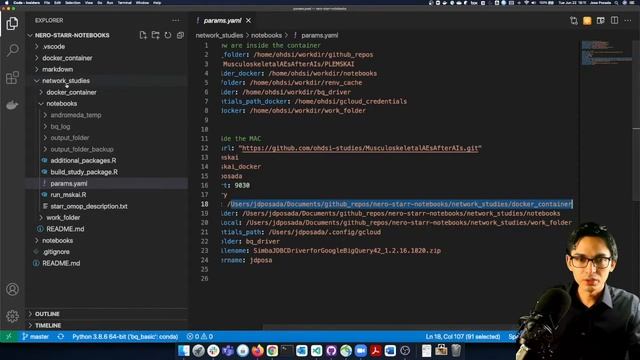Create a new file in Explorer header
The width and height of the screenshot is (640, 360).
coord(143,35)
